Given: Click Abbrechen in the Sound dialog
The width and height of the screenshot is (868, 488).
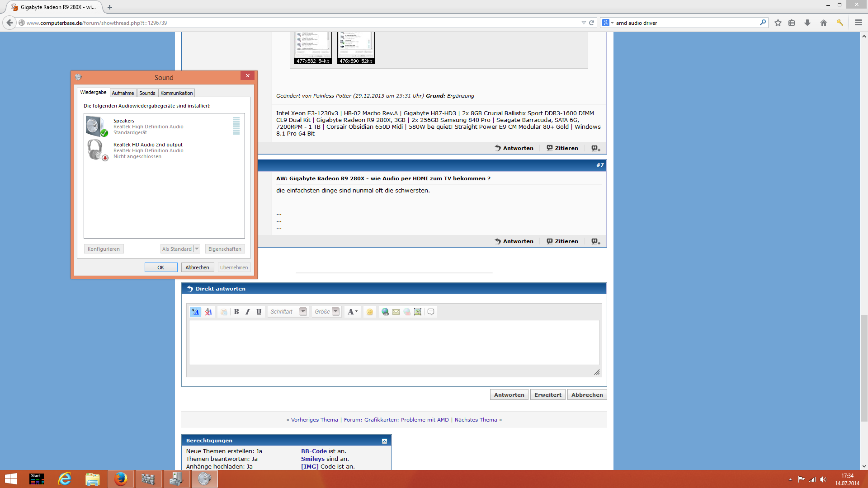Looking at the screenshot, I should click(x=197, y=267).
